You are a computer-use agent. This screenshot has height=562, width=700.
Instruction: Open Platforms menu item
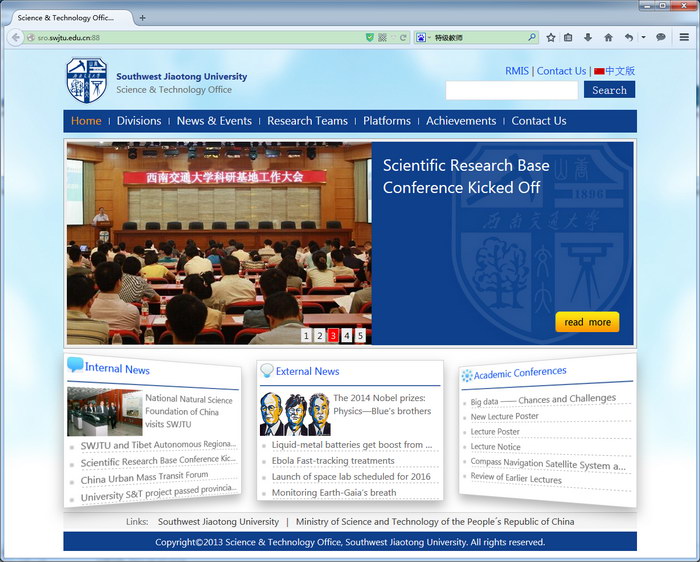pos(387,121)
